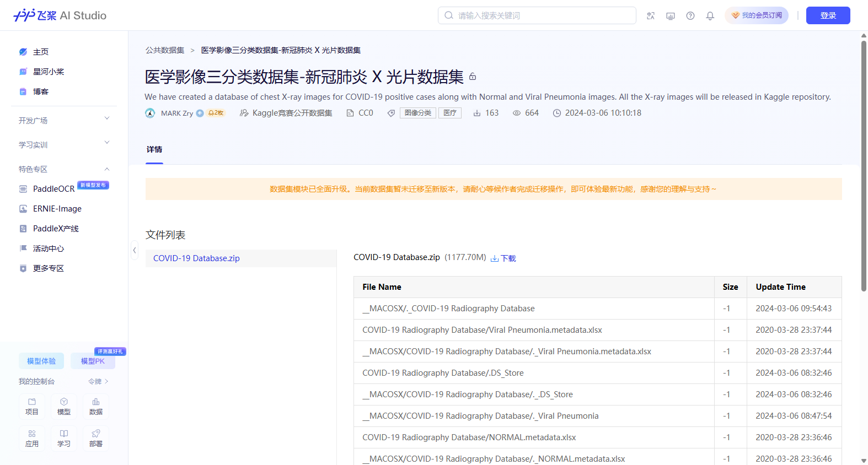Viewport: 868px width, 465px height.
Task: Click the 模型 console icon
Action: pos(64,407)
